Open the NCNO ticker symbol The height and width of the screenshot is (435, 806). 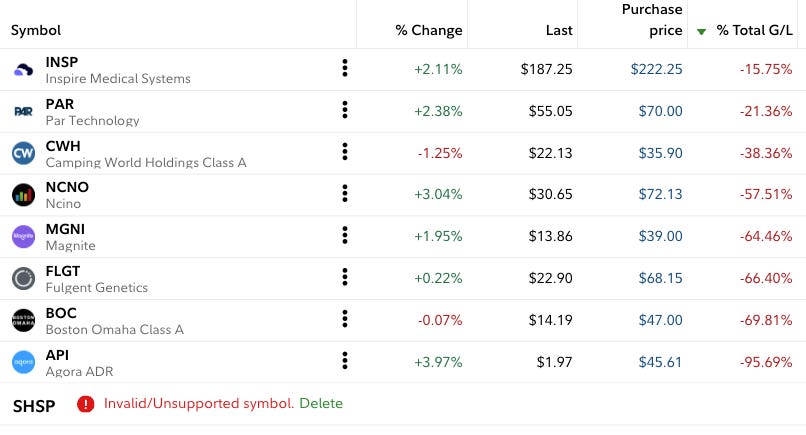point(67,187)
